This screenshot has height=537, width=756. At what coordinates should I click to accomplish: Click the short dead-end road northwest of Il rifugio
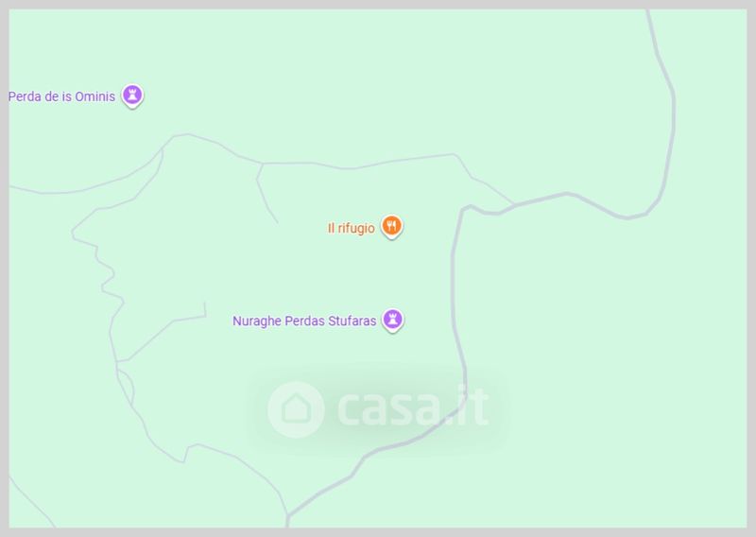click(266, 193)
